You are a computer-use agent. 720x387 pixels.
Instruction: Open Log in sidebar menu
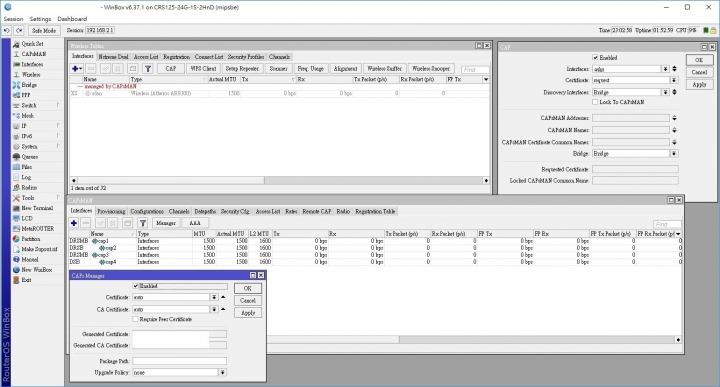pos(26,177)
